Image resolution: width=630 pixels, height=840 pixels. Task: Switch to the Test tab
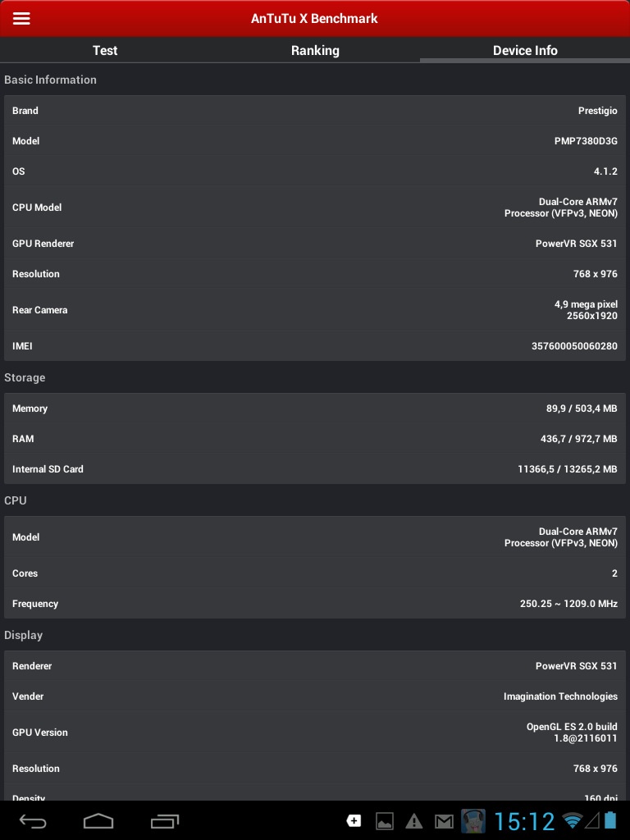pos(105,50)
